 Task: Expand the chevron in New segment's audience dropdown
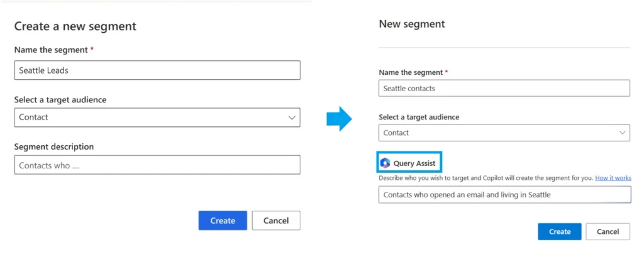pos(622,133)
